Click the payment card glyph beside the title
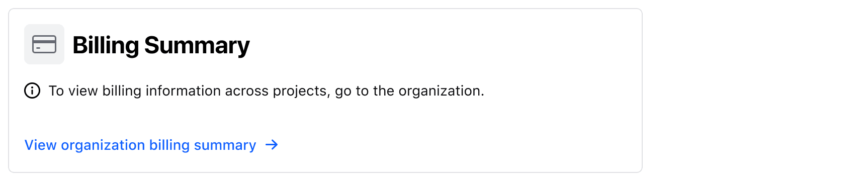868x181 pixels. coord(44,44)
